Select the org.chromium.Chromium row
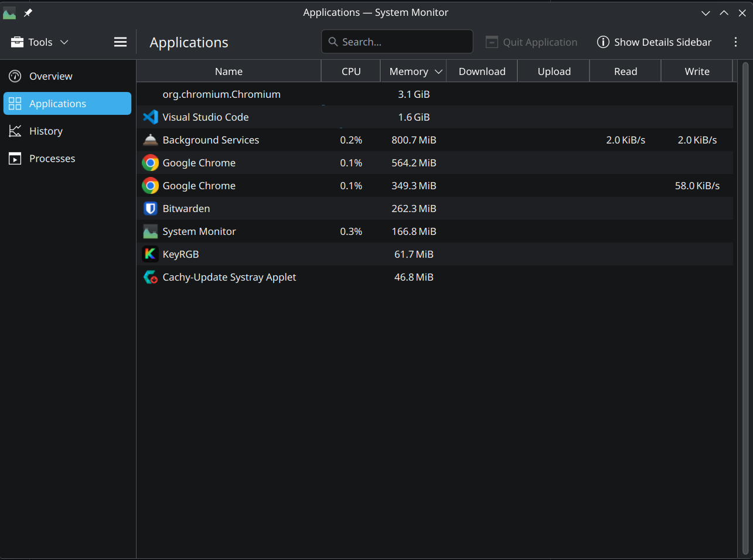Image resolution: width=753 pixels, height=560 pixels. (x=435, y=94)
